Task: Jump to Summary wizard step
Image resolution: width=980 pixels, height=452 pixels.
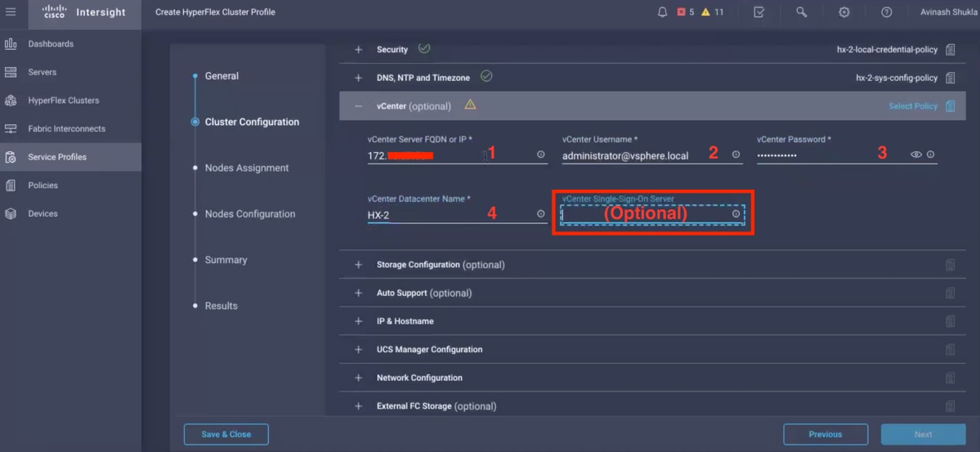Action: pyautogui.click(x=226, y=259)
